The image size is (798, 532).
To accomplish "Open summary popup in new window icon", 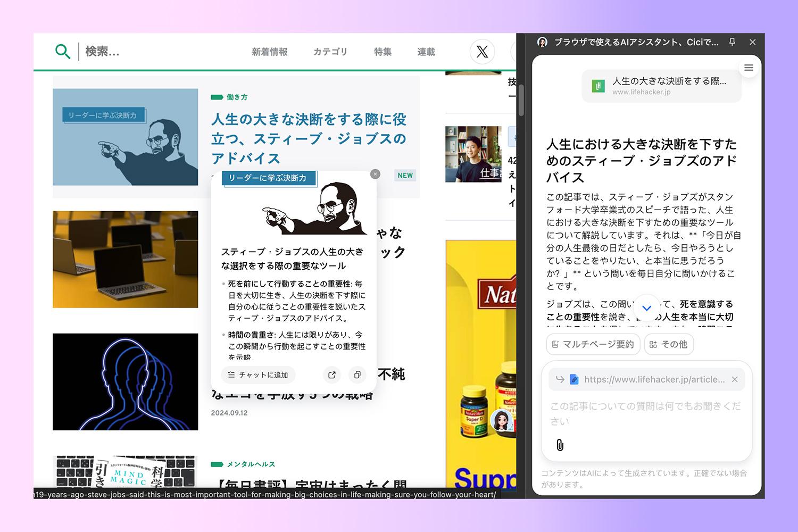I will (332, 375).
